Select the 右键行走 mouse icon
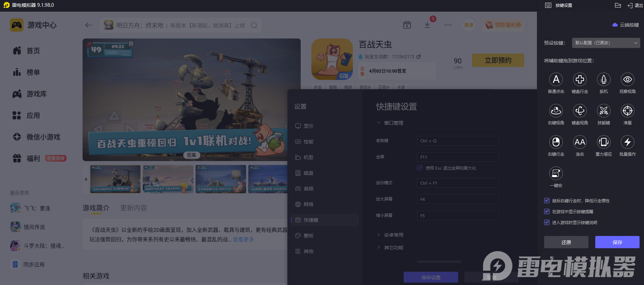644x285 pixels. tap(556, 142)
